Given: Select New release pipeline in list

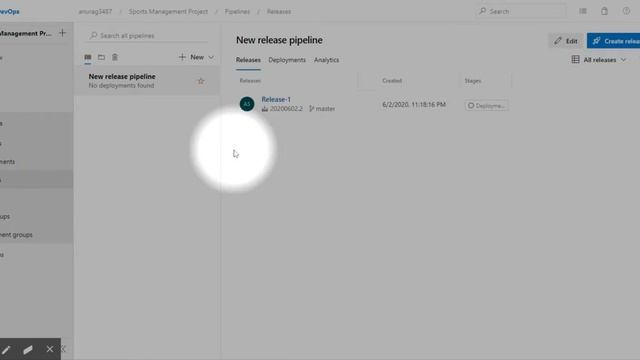Looking at the screenshot, I should tap(147, 81).
